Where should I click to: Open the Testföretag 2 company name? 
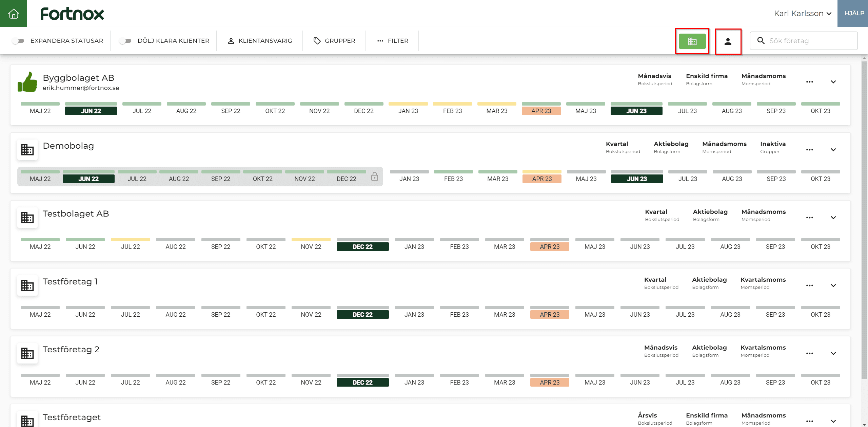tap(71, 349)
